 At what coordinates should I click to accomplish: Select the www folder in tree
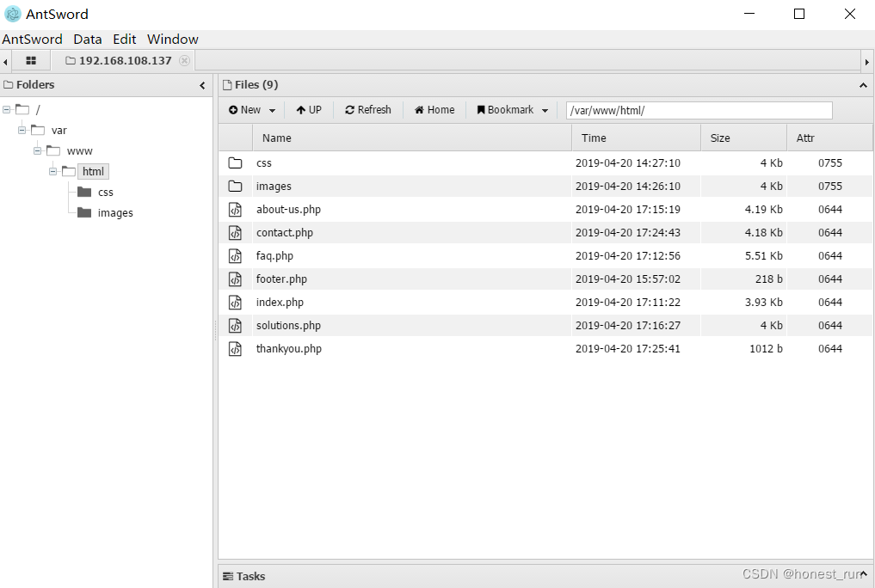click(80, 151)
